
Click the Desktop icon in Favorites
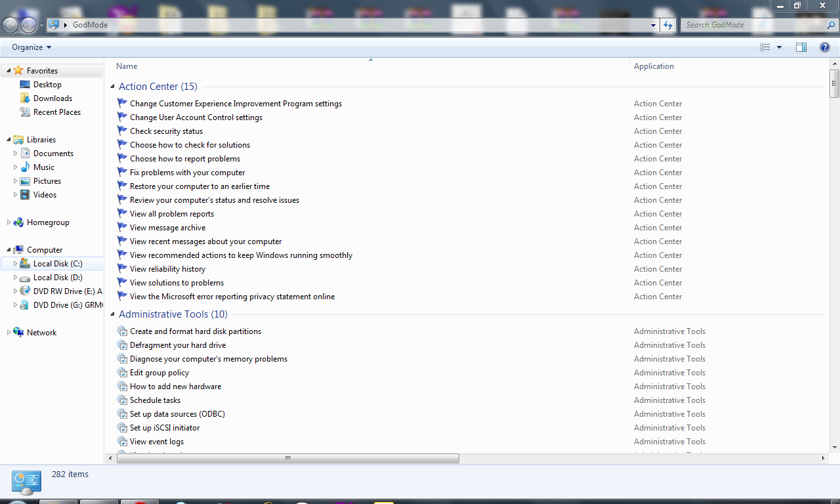point(25,84)
